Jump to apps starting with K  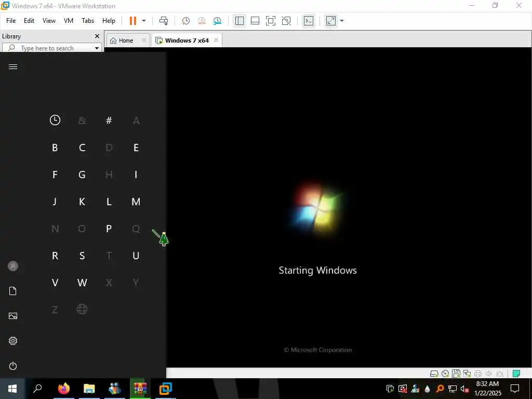(x=82, y=202)
